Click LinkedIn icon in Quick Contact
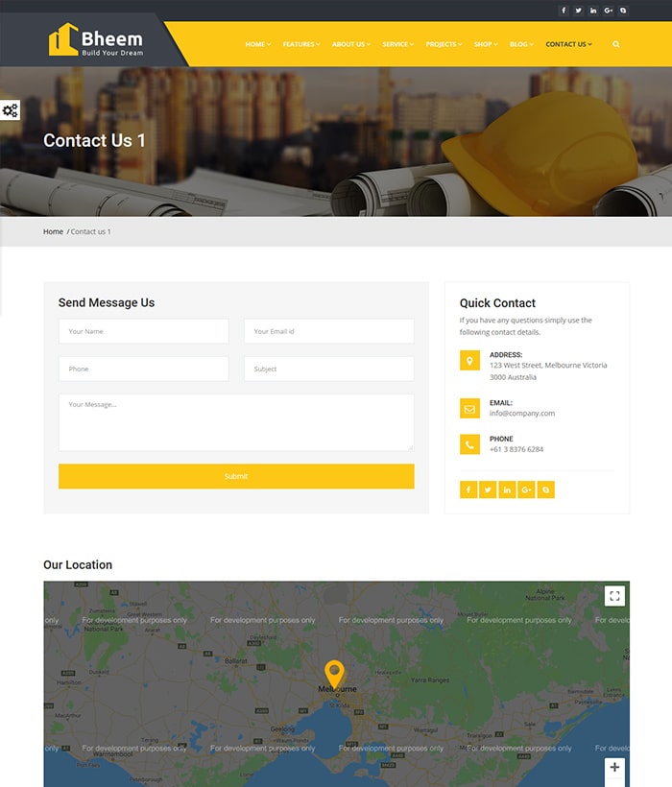The width and height of the screenshot is (672, 787). [x=507, y=489]
